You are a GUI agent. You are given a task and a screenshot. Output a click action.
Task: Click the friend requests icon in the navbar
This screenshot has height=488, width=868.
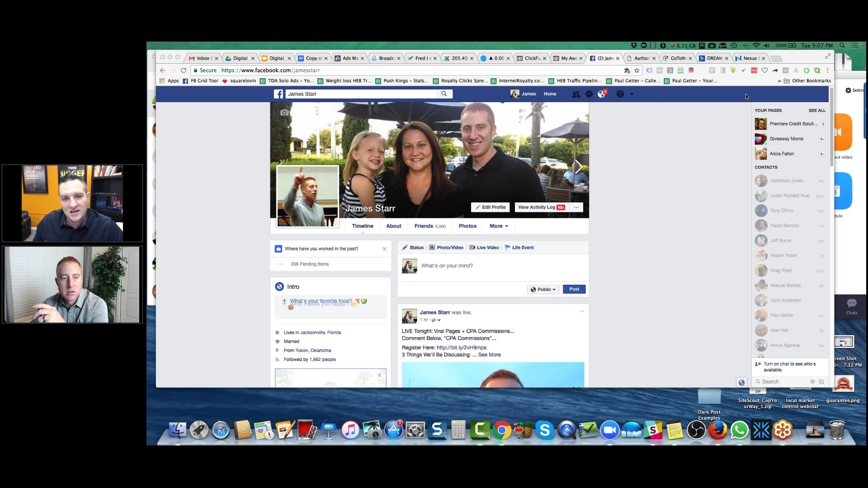pyautogui.click(x=576, y=94)
